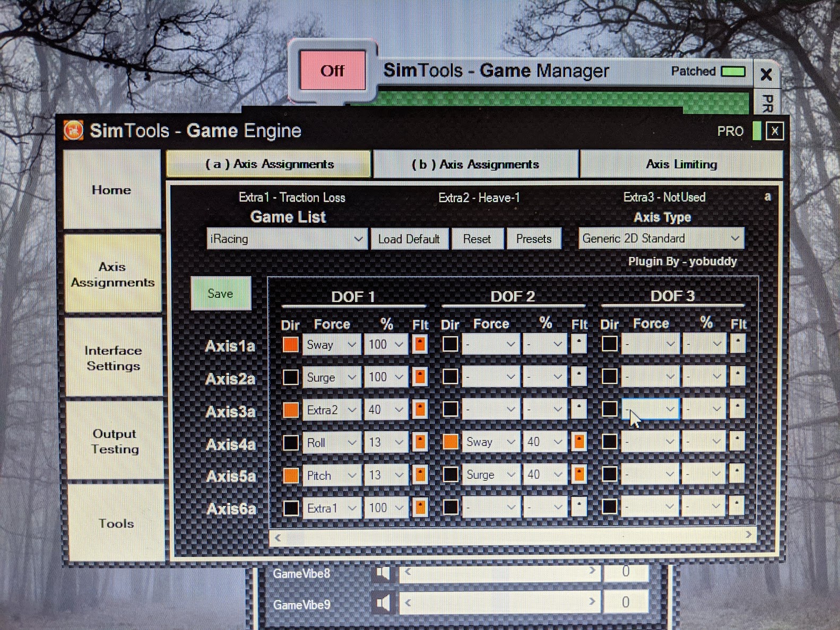Open the Axis1a DOF 2 filter icon
The image size is (840, 630).
click(x=579, y=344)
